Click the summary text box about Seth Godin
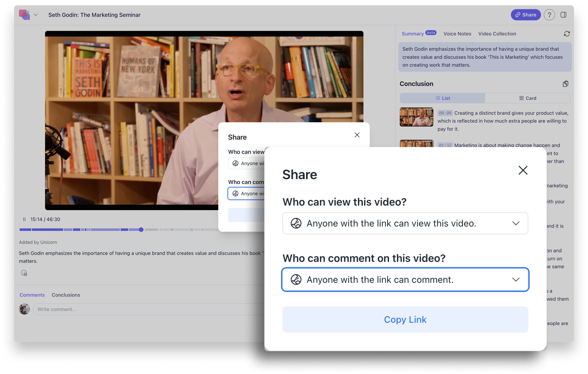This screenshot has height=374, width=588. coord(485,57)
